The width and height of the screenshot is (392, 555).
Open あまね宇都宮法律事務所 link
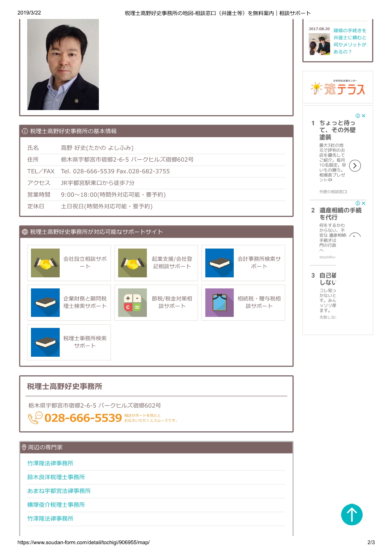tap(59, 491)
